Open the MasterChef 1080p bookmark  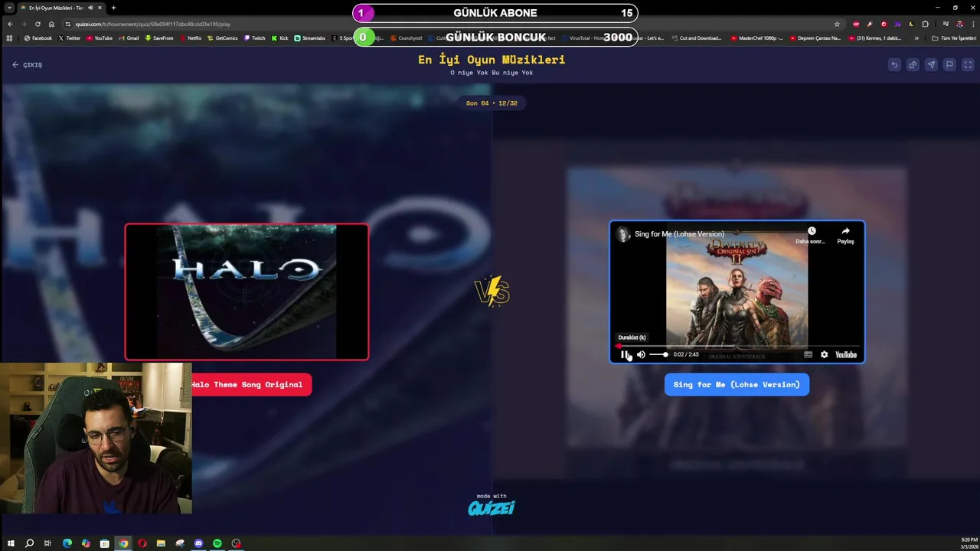pyautogui.click(x=757, y=37)
